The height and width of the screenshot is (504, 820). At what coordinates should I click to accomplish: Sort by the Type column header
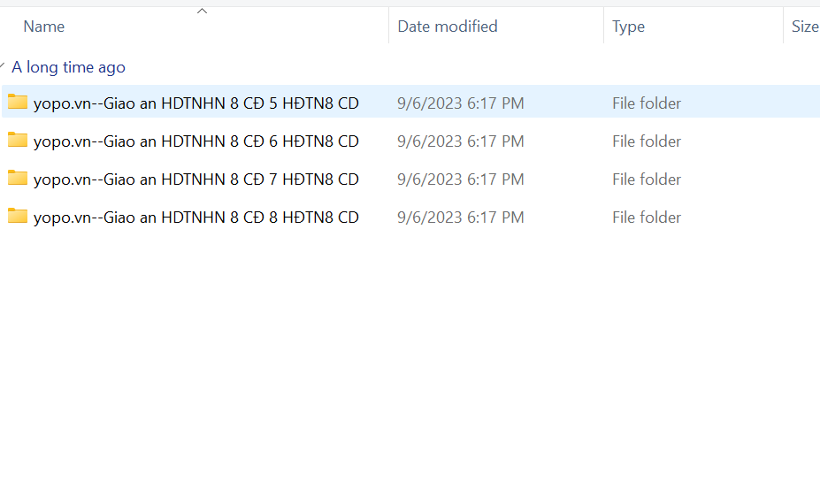point(628,27)
